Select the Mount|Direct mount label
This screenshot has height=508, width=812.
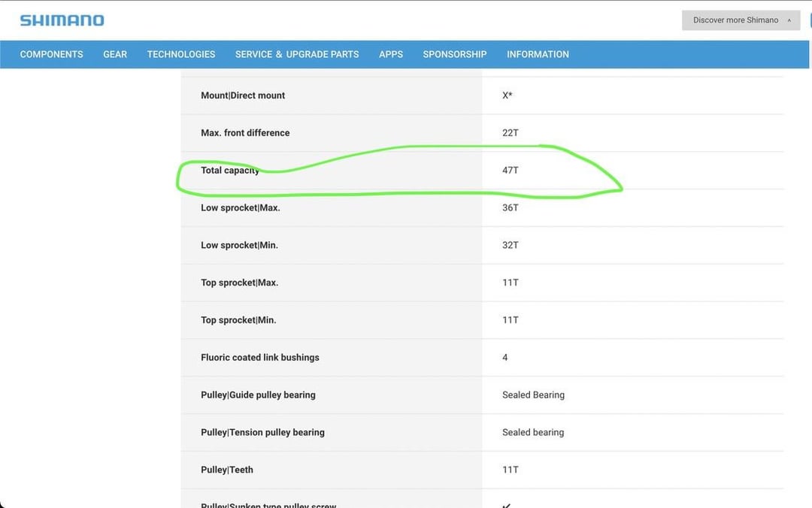tap(243, 95)
